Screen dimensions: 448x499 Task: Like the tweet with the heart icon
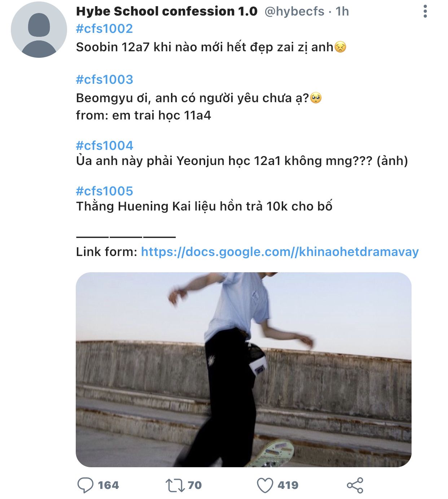(x=265, y=485)
